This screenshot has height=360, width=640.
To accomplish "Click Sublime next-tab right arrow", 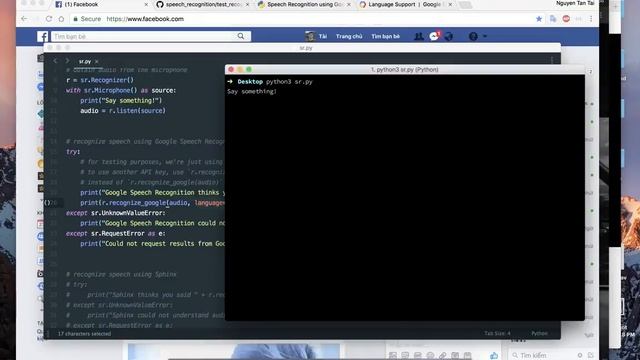I will tap(67, 61).
